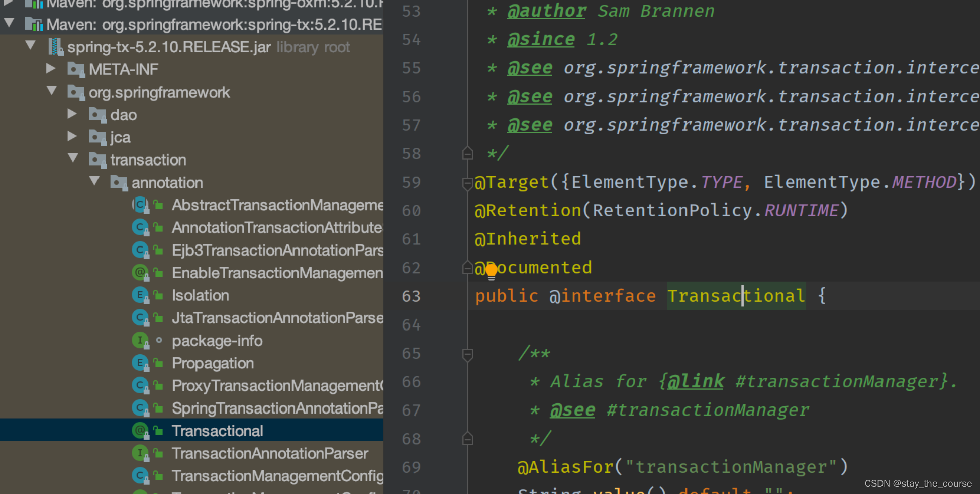Click the spring-tx jar archive icon

(x=55, y=47)
